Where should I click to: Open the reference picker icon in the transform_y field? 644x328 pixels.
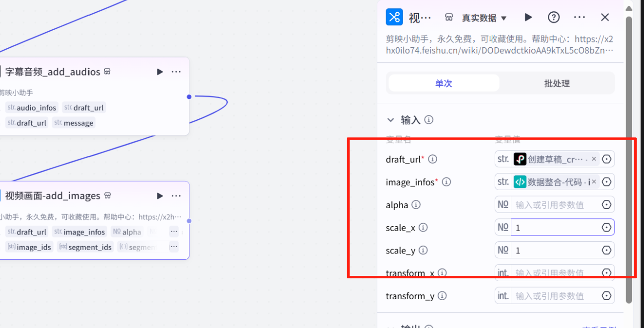pos(607,296)
